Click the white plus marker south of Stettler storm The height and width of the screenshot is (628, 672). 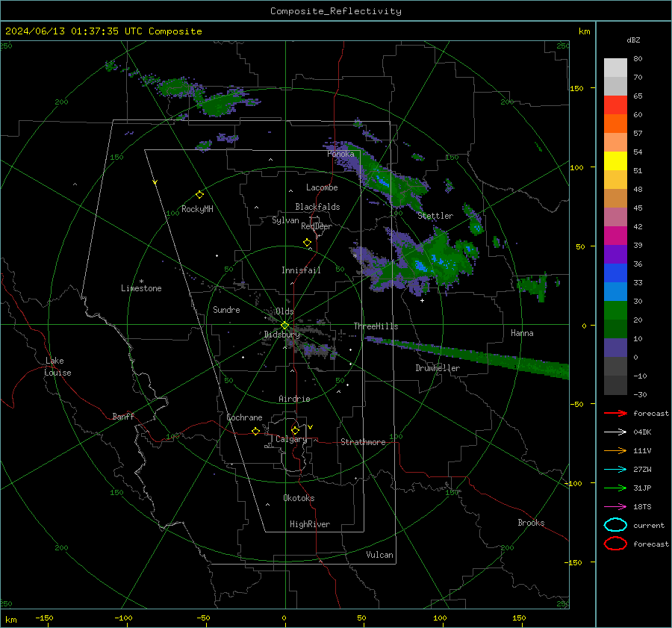click(422, 300)
